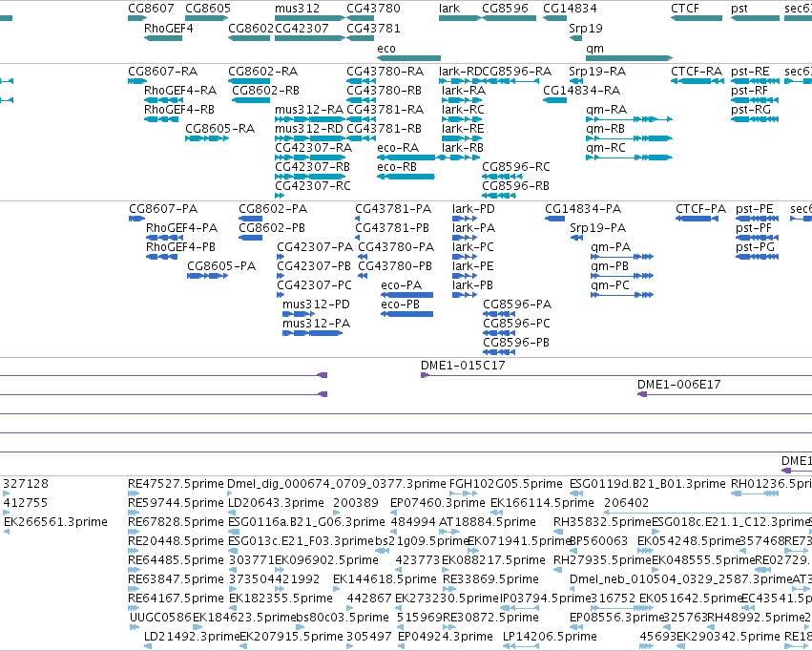Click feature 327128
The height and width of the screenshot is (651, 812).
pyautogui.click(x=26, y=484)
